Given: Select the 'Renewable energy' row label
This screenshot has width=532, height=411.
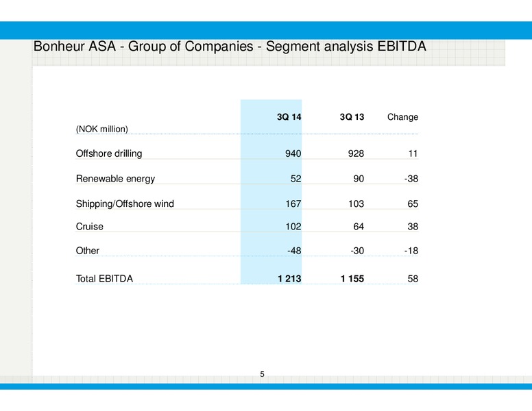Looking at the screenshot, I should pos(115,179).
